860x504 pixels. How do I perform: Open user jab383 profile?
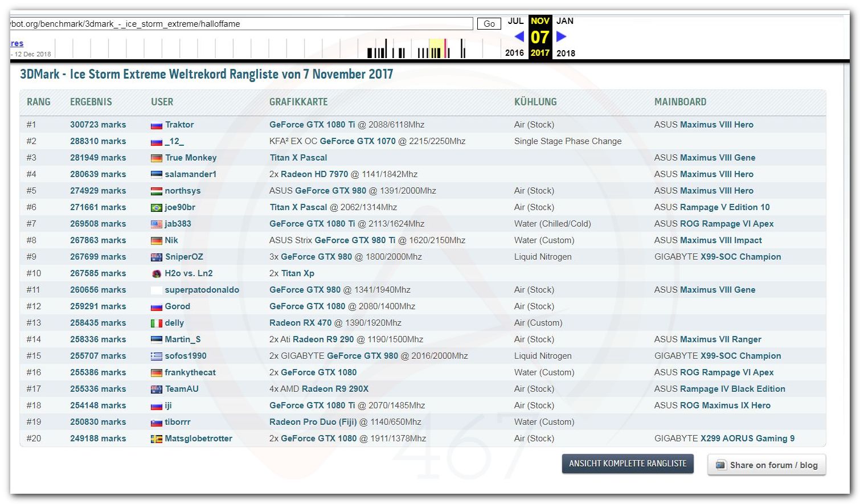tap(178, 224)
